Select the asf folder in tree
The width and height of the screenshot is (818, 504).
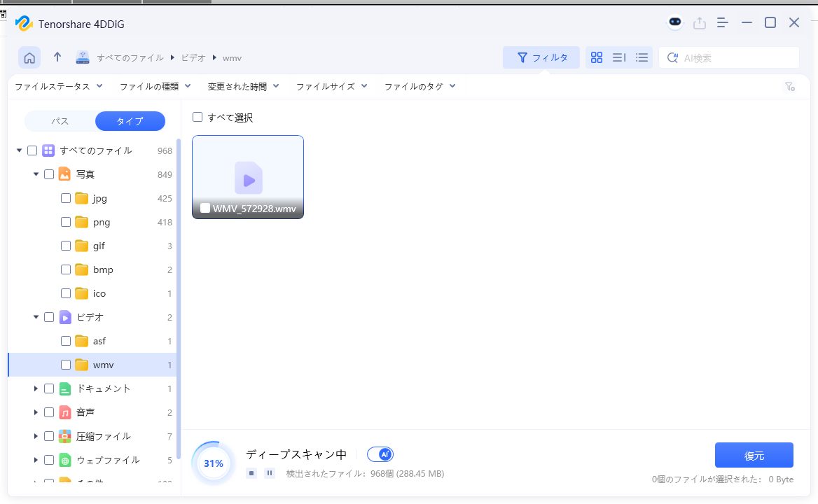click(x=99, y=341)
